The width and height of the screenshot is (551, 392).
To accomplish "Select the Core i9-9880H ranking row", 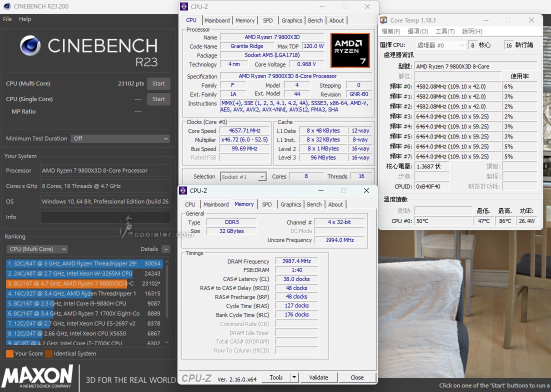I will point(84,303).
